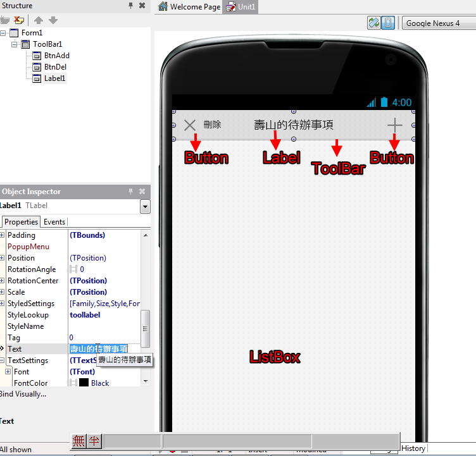Select ToolBar1 in the Structure tree
This screenshot has height=456, width=476.
47,44
